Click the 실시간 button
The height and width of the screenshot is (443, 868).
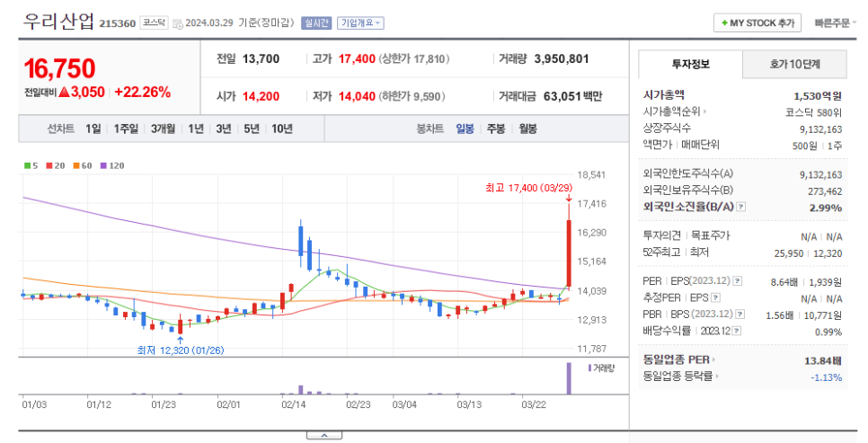tap(316, 23)
